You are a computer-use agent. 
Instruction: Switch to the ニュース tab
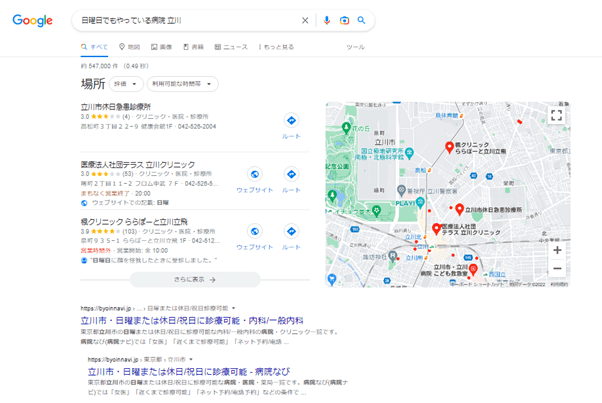pyautogui.click(x=231, y=47)
